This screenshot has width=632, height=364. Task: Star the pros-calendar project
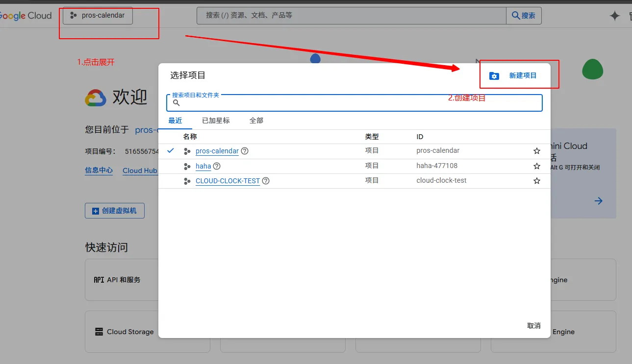[x=536, y=151]
